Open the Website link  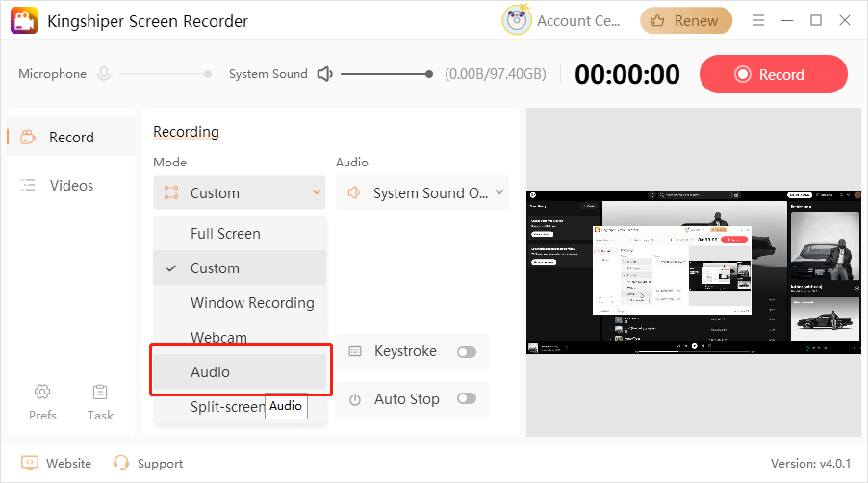[56, 463]
